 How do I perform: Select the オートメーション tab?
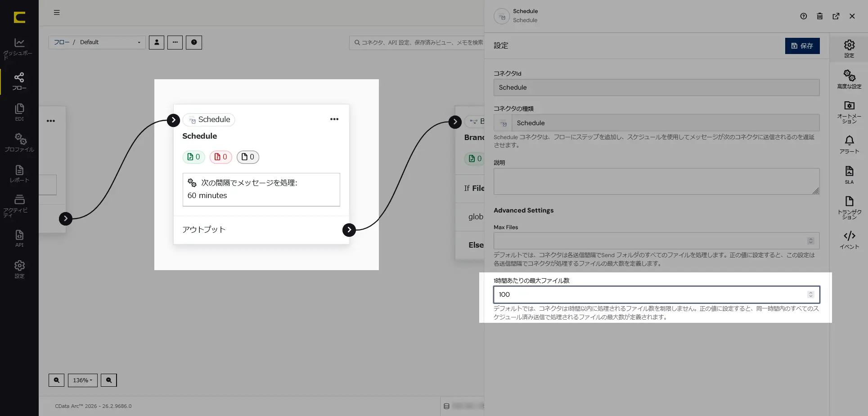tap(849, 112)
